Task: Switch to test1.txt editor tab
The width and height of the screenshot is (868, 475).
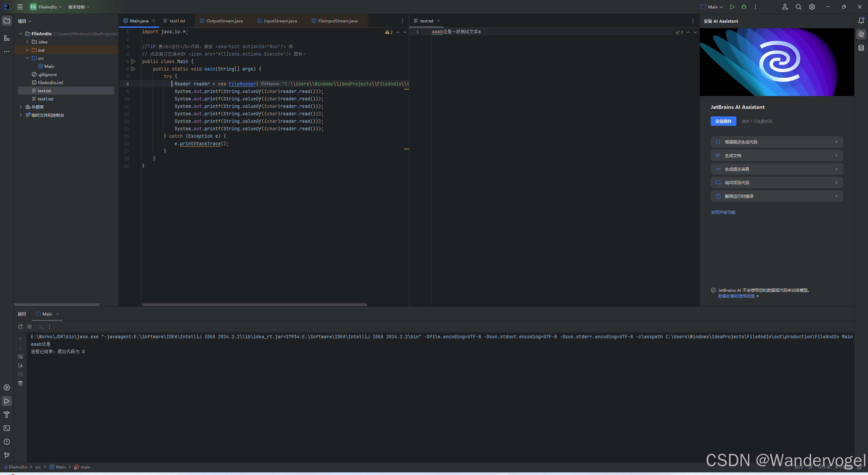Action: tap(177, 21)
